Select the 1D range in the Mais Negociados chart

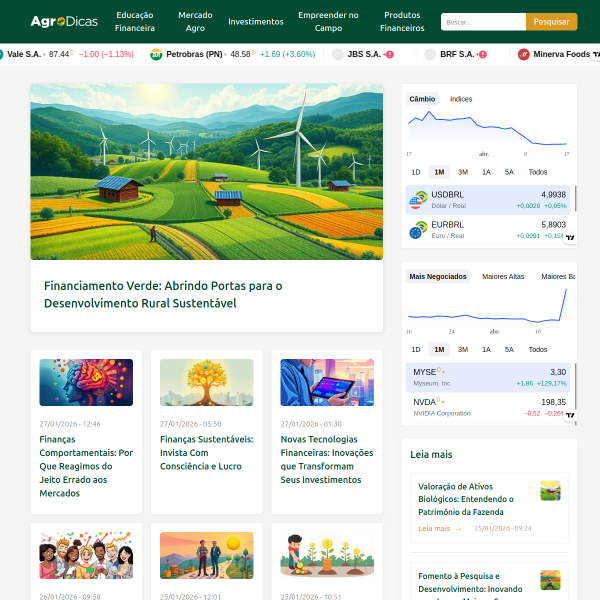tap(416, 350)
